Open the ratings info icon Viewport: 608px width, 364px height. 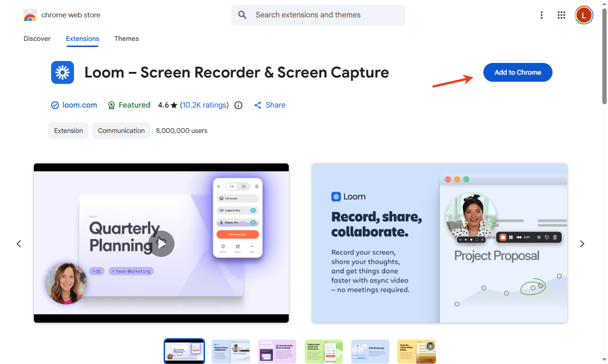pos(238,105)
